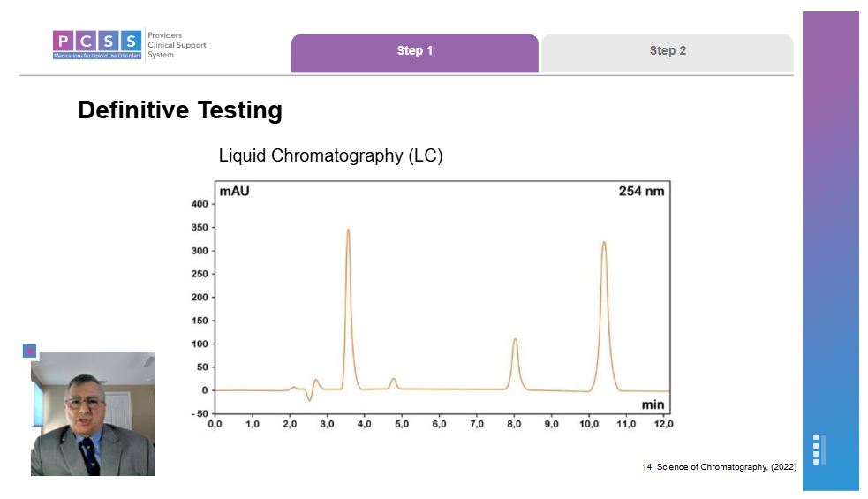Click the tallest peak near 3.5 minutes

click(348, 231)
